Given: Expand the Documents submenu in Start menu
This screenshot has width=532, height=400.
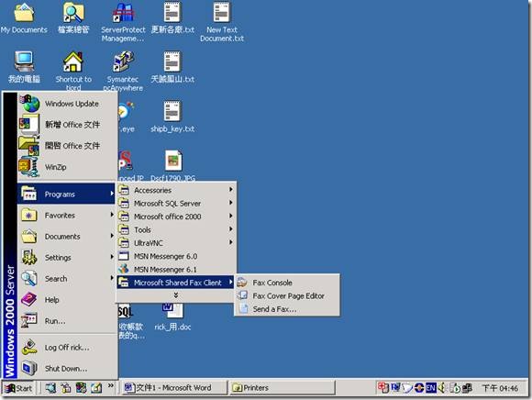Looking at the screenshot, I should (66, 236).
